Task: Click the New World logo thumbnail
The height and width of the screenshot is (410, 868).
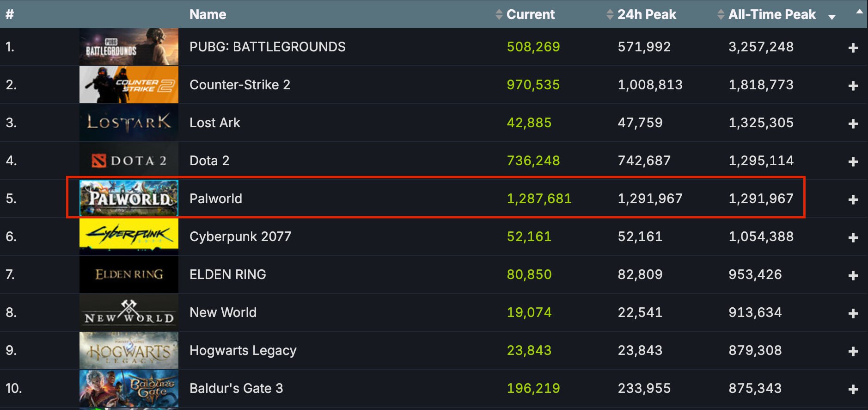Action: pos(128,312)
